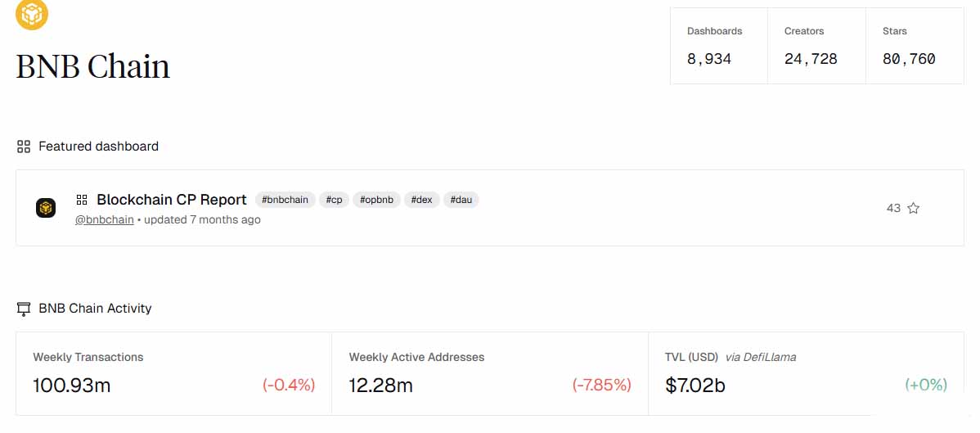Filter by the #dex tag

click(421, 200)
